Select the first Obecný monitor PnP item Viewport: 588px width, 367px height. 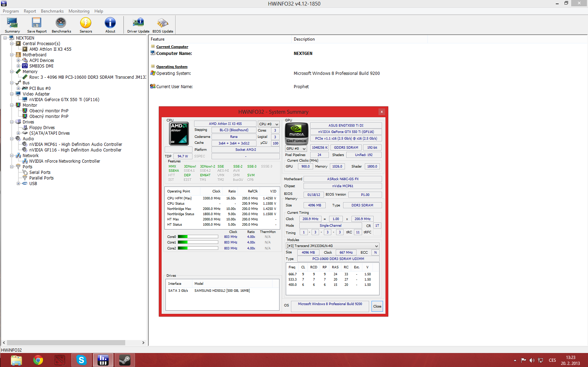[x=49, y=111]
